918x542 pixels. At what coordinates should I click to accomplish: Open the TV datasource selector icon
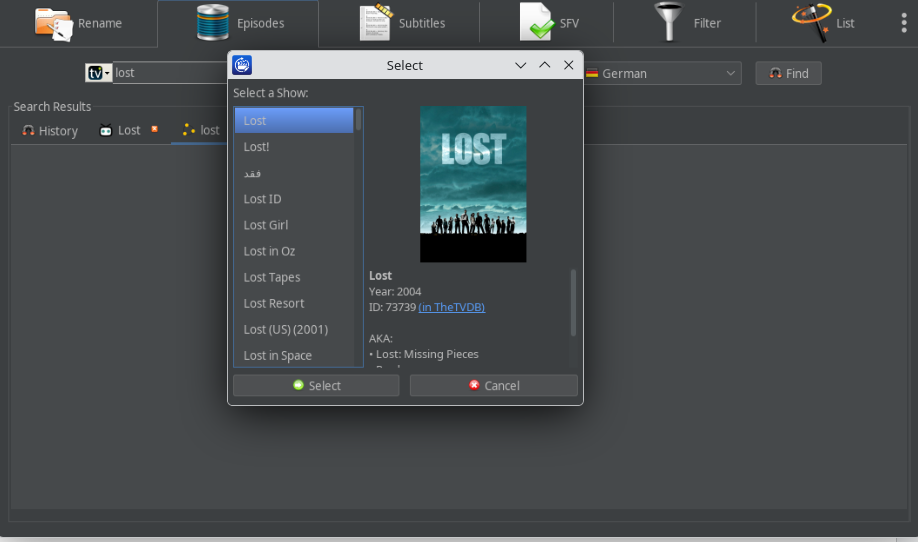[98, 73]
